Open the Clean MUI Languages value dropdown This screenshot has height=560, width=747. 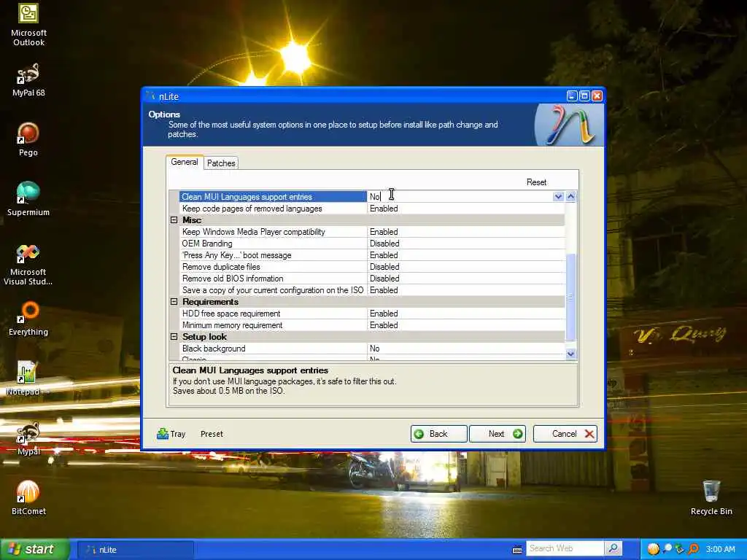click(558, 197)
